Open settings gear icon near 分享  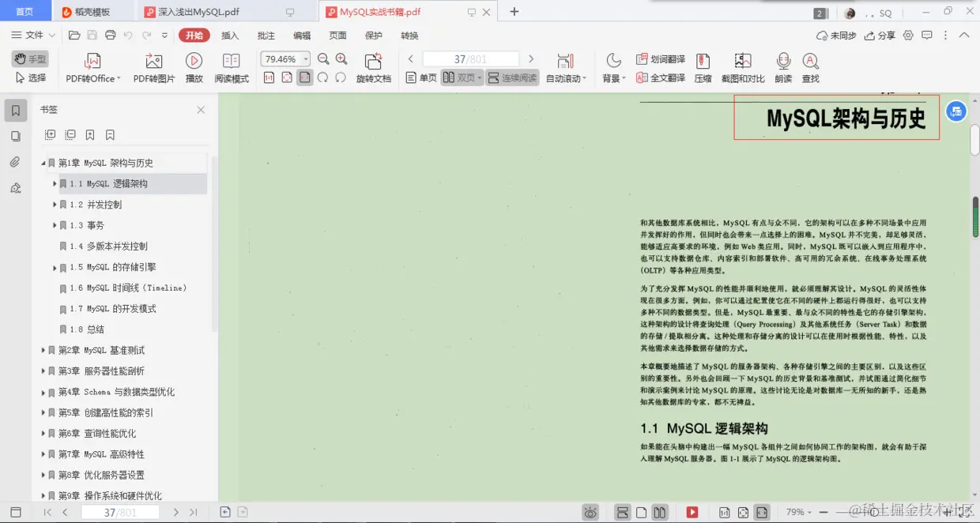908,36
